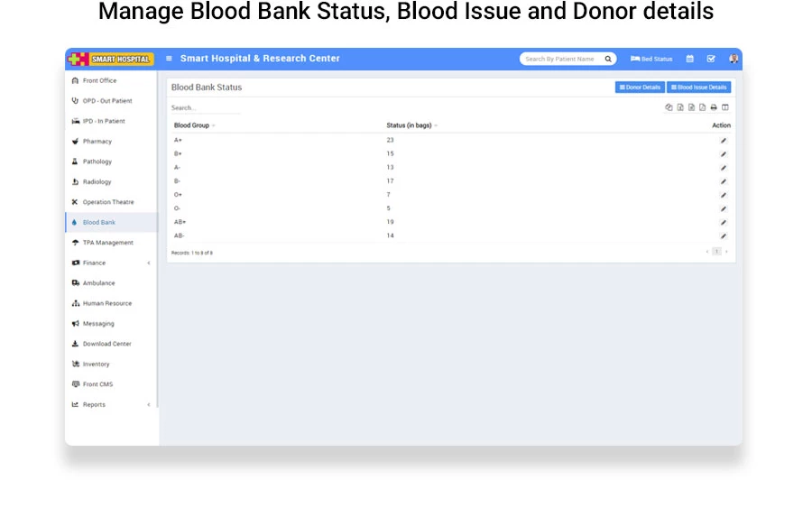
Task: Open the task checklist icon in header
Action: tap(711, 59)
